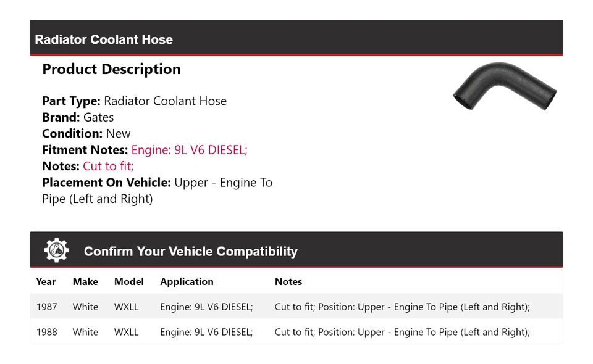Select the 1988 year cell
The image size is (593, 364).
(46, 332)
